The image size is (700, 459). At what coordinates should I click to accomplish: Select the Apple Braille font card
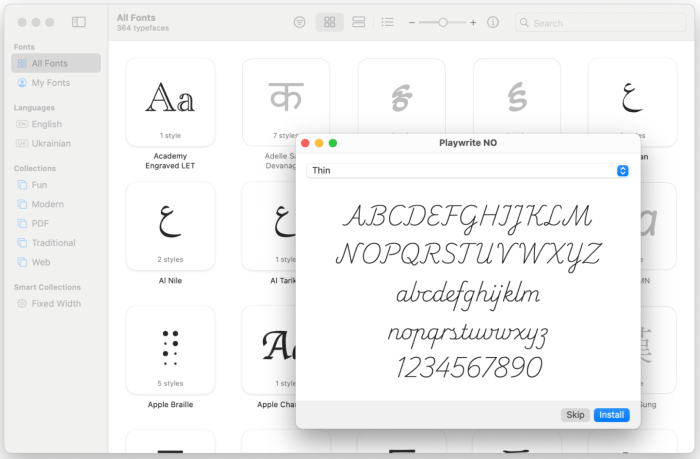tap(170, 350)
